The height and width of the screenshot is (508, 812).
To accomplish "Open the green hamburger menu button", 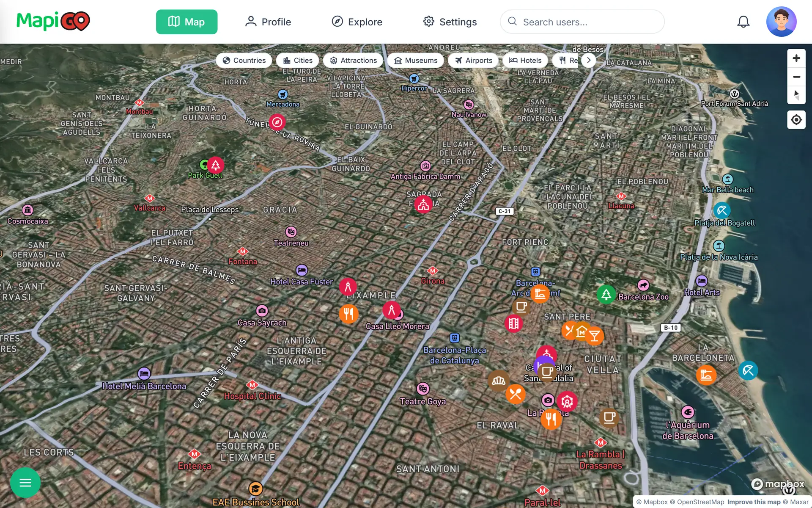I will point(25,482).
